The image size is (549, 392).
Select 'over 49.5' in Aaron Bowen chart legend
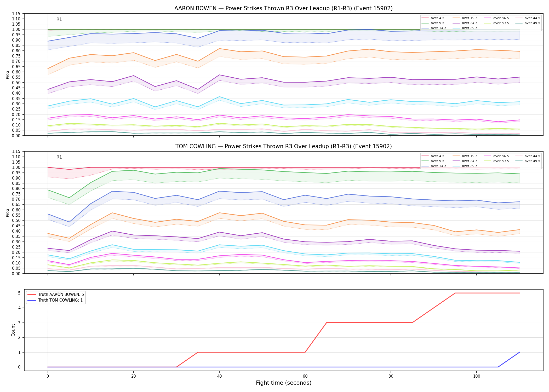[x=528, y=23]
